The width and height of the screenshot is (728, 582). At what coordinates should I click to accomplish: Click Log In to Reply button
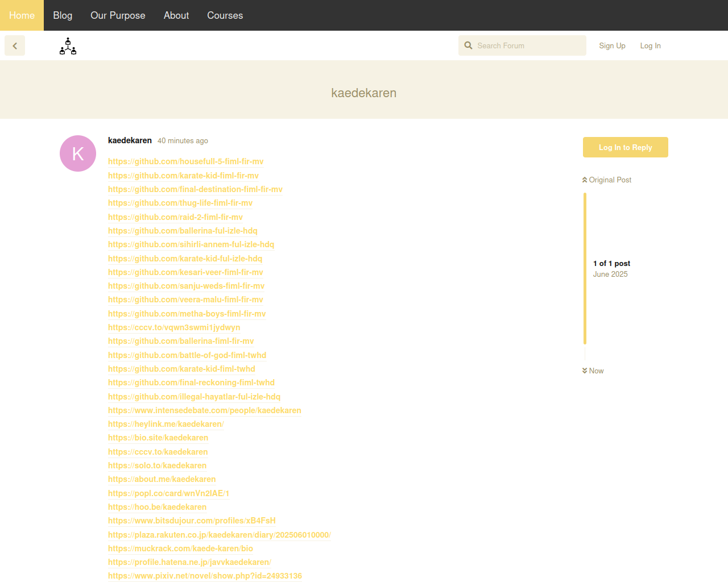tap(626, 147)
